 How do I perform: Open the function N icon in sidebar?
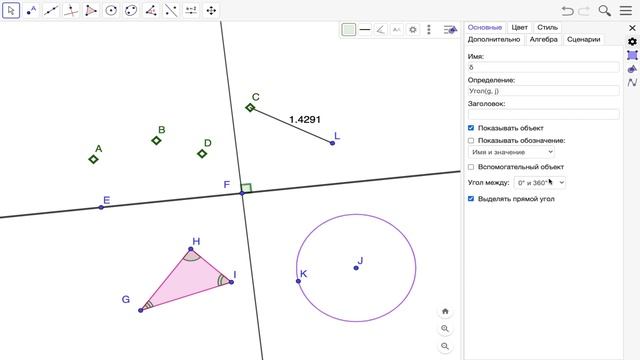632,82
